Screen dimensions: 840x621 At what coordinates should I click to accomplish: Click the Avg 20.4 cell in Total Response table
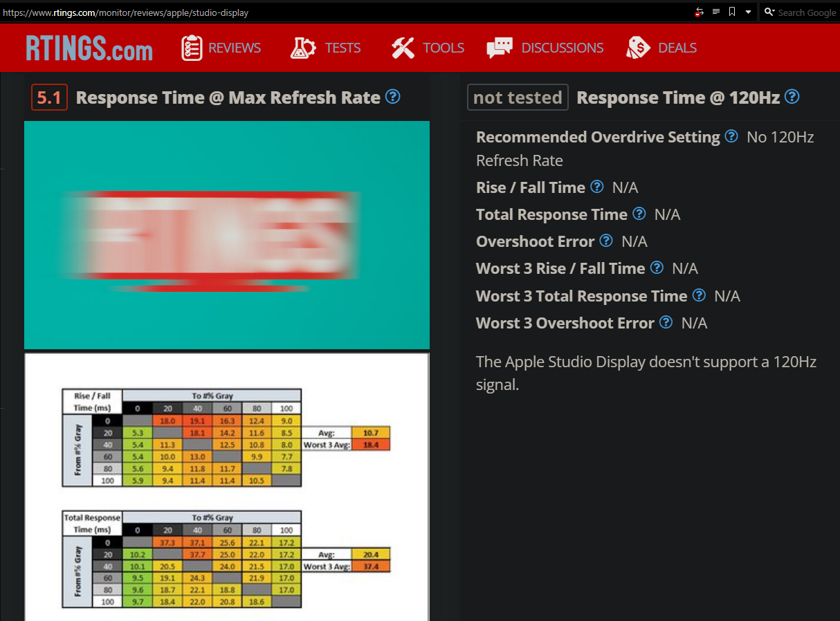pos(371,555)
